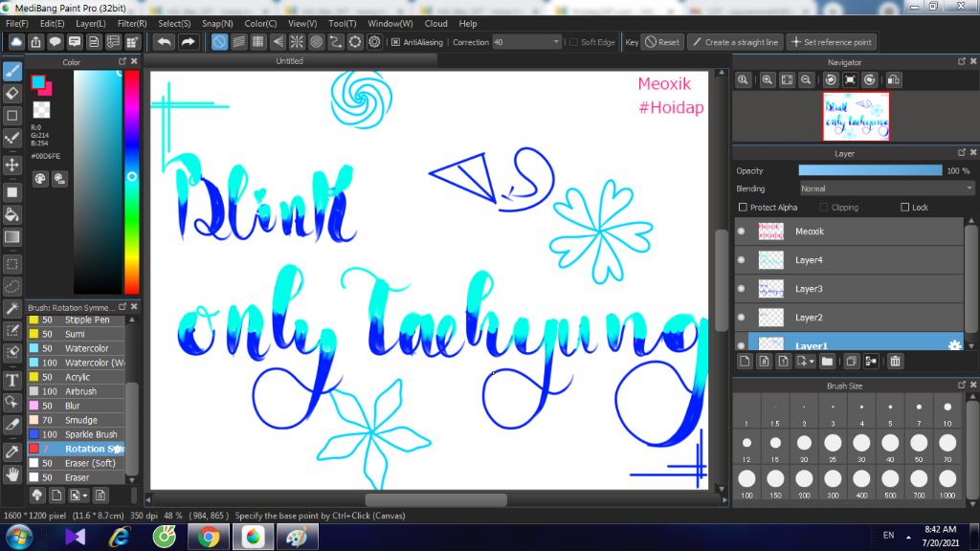The height and width of the screenshot is (551, 980).
Task: Click the Undo arrow icon
Action: pos(165,42)
